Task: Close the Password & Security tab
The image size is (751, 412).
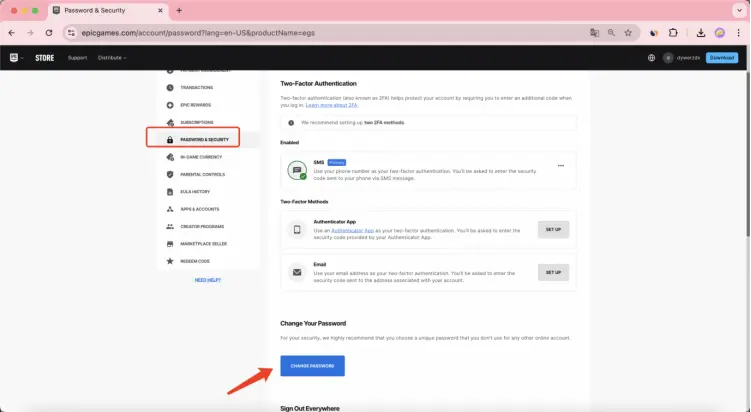Action: (160, 11)
